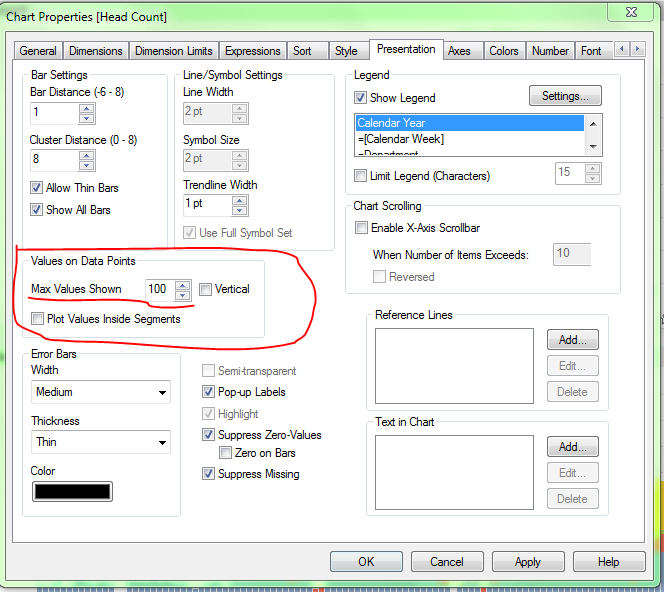Select Calendar Year in legend list
This screenshot has height=592, width=664.
[x=470, y=123]
